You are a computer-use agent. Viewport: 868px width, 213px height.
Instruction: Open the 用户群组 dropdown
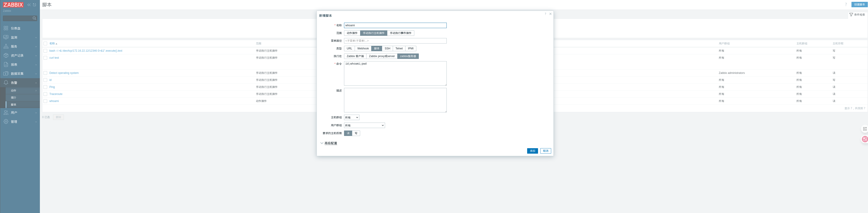[x=364, y=125]
